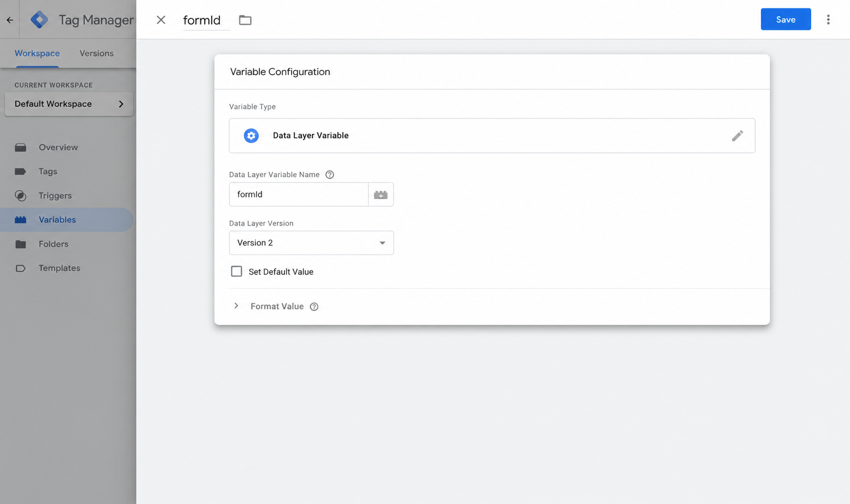
Task: Click the Format Value label
Action: tap(277, 306)
